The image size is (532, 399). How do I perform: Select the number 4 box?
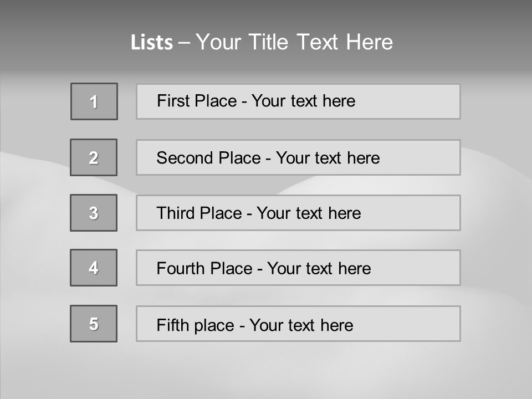click(94, 268)
